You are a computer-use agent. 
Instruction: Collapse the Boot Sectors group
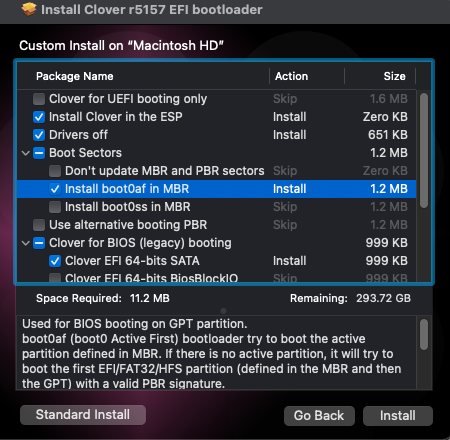point(26,153)
